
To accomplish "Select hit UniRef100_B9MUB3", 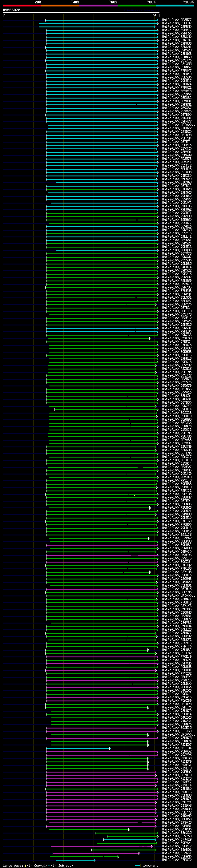I will (176, 515).
